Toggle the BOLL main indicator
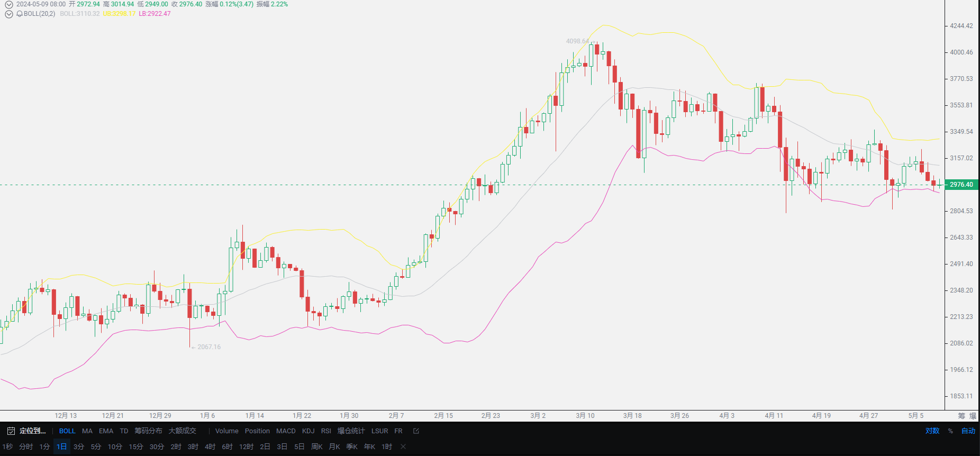This screenshot has width=980, height=456. pos(67,431)
